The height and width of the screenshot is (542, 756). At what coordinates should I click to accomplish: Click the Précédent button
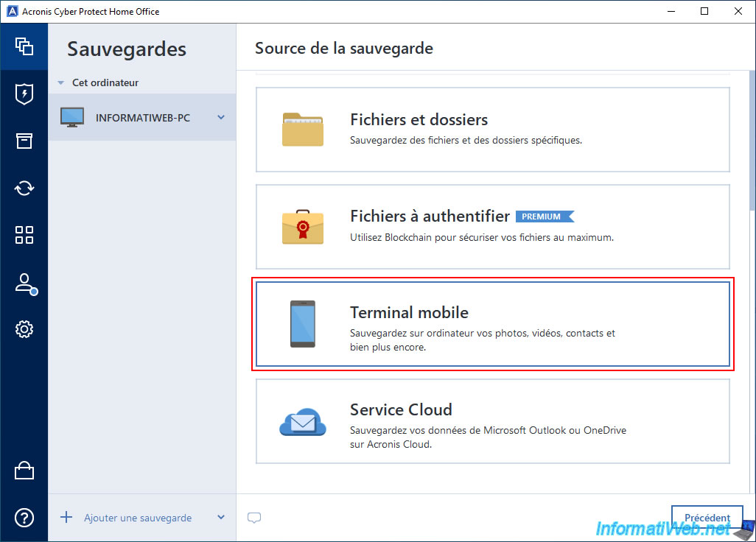707,518
